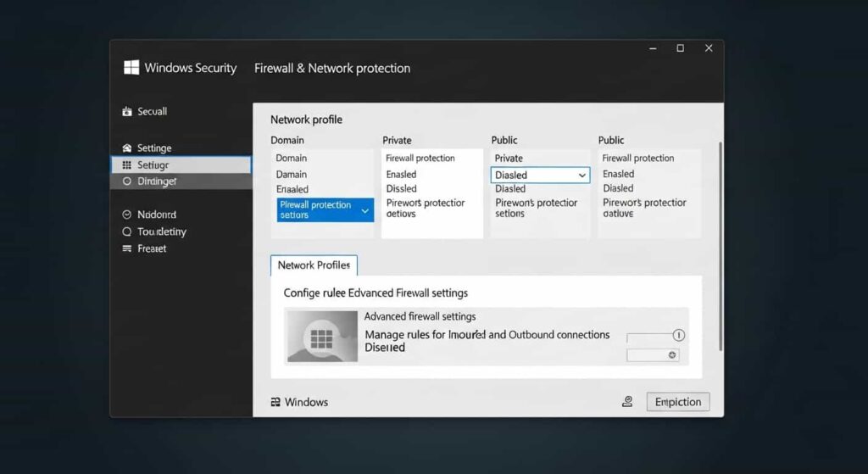Viewport: 868px width, 474px height.
Task: Click Config rulee Edvanced Firewall settings heading
Action: coord(376,293)
